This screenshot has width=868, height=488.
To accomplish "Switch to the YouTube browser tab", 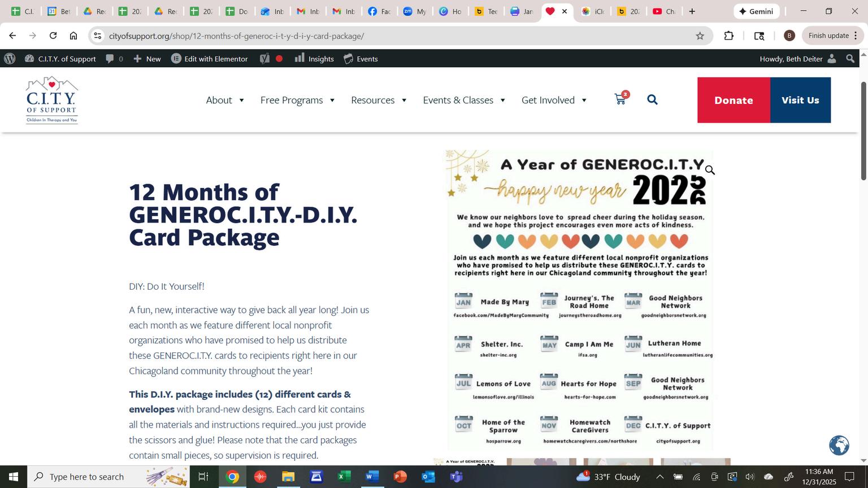I will click(x=664, y=11).
